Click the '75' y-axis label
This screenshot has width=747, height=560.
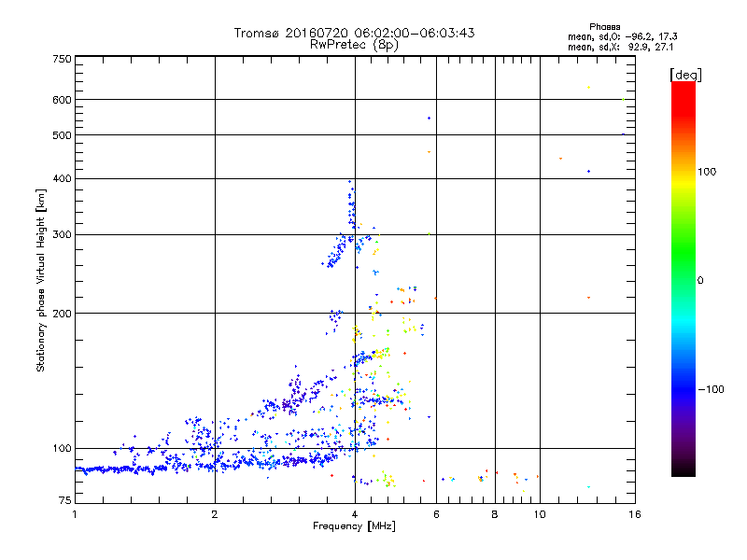pyautogui.click(x=65, y=500)
